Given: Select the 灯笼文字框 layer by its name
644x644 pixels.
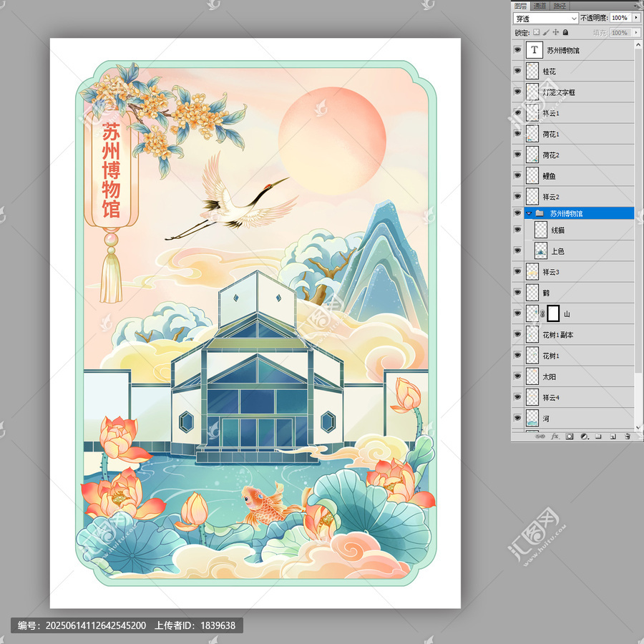Looking at the screenshot, I should [559, 92].
